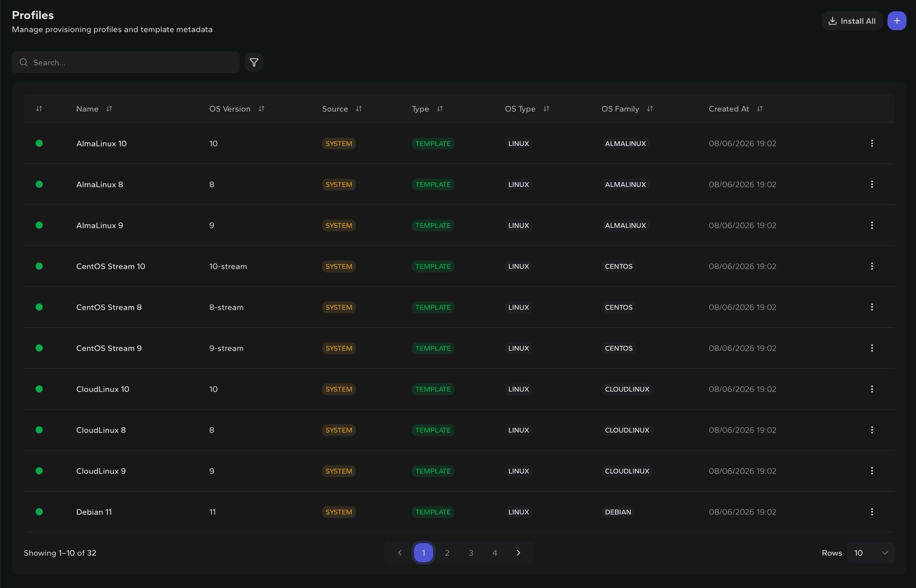Select the CloudLinux 9 profile name
916x588 pixels.
click(101, 471)
